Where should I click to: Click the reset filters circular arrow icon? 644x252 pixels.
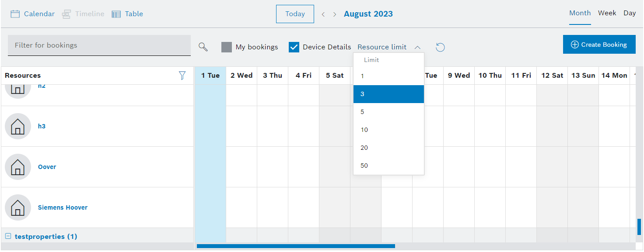[440, 47]
